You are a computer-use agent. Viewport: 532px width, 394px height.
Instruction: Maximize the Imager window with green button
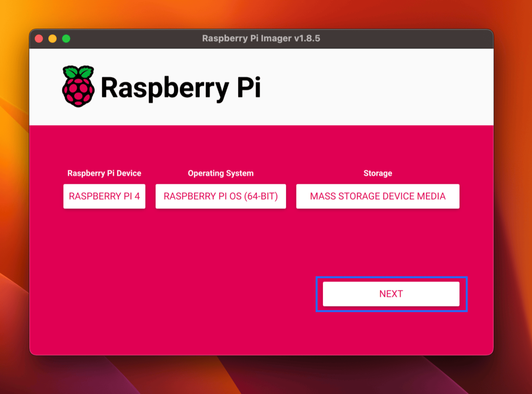point(66,39)
